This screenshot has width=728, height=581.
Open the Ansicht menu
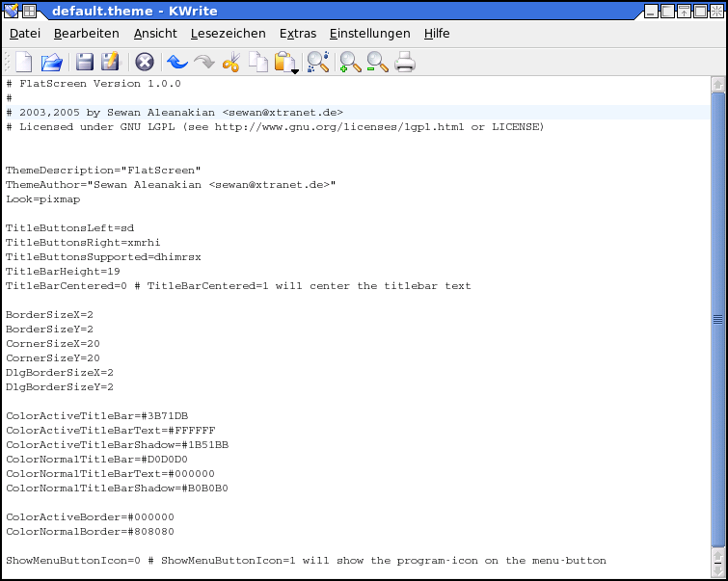[x=155, y=34]
